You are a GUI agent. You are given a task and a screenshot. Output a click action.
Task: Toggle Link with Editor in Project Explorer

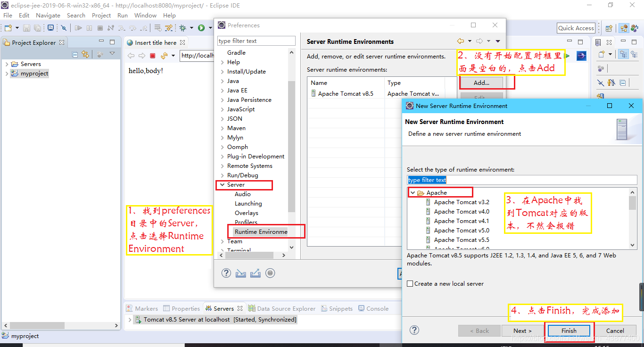(85, 54)
